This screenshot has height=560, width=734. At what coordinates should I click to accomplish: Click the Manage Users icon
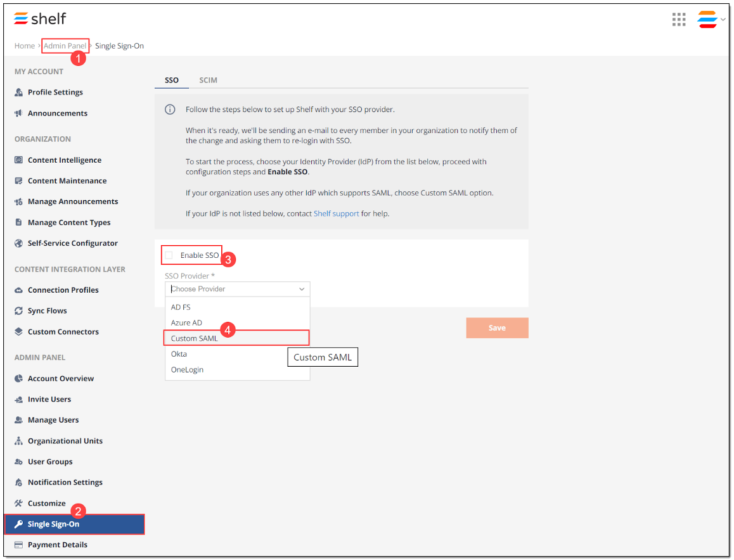point(19,420)
